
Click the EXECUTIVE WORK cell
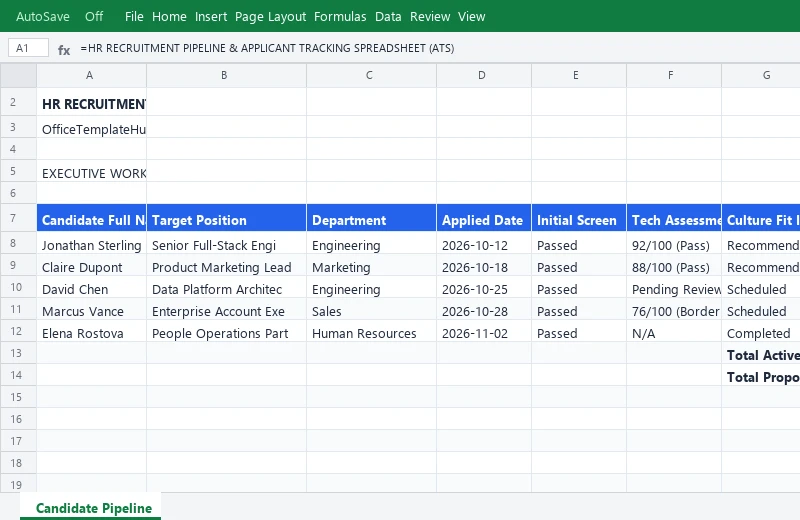[91, 171]
